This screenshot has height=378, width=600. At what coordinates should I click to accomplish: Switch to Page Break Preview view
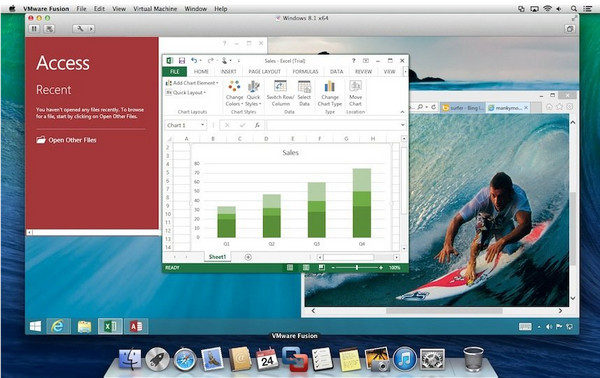(x=321, y=267)
